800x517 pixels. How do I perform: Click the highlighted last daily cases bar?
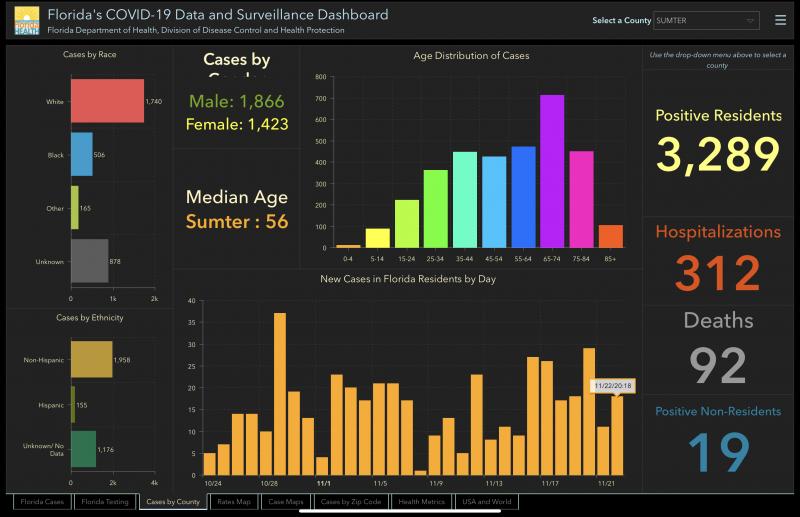pos(617,436)
